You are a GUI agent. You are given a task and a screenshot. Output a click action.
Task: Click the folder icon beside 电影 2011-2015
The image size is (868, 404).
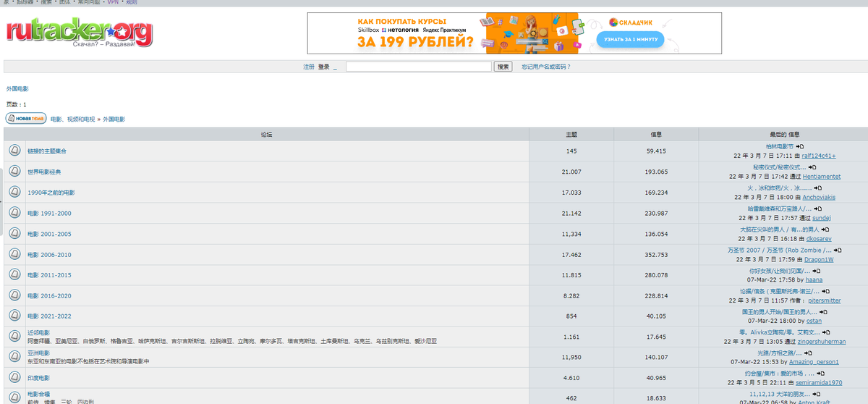coord(14,275)
